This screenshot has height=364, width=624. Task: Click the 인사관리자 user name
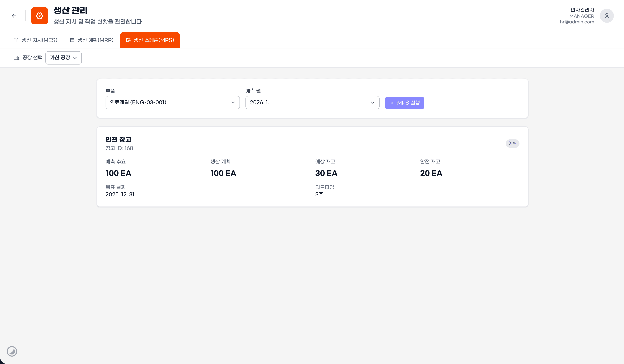pyautogui.click(x=582, y=10)
